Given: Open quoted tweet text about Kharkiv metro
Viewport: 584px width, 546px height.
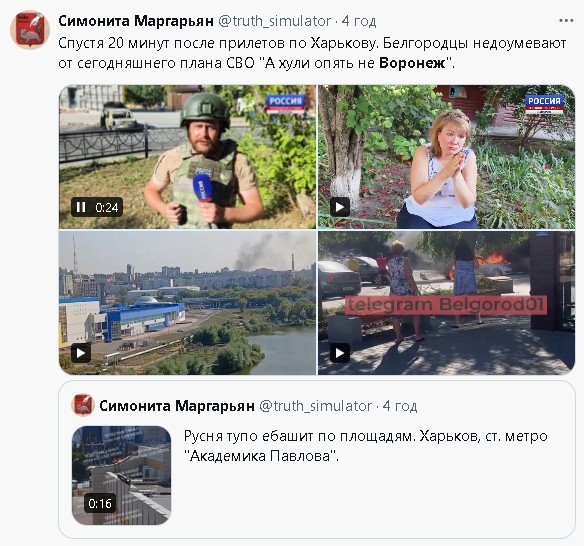Looking at the screenshot, I should (366, 446).
